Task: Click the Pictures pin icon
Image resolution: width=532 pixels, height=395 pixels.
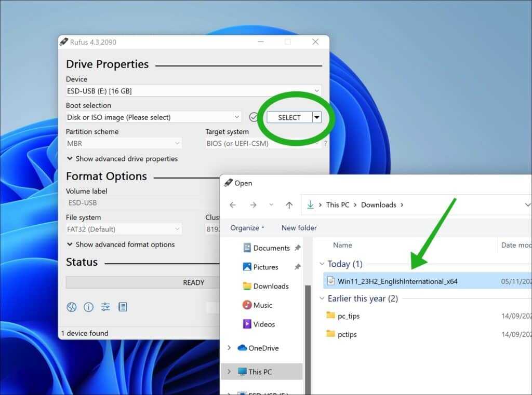Action: pyautogui.click(x=298, y=267)
